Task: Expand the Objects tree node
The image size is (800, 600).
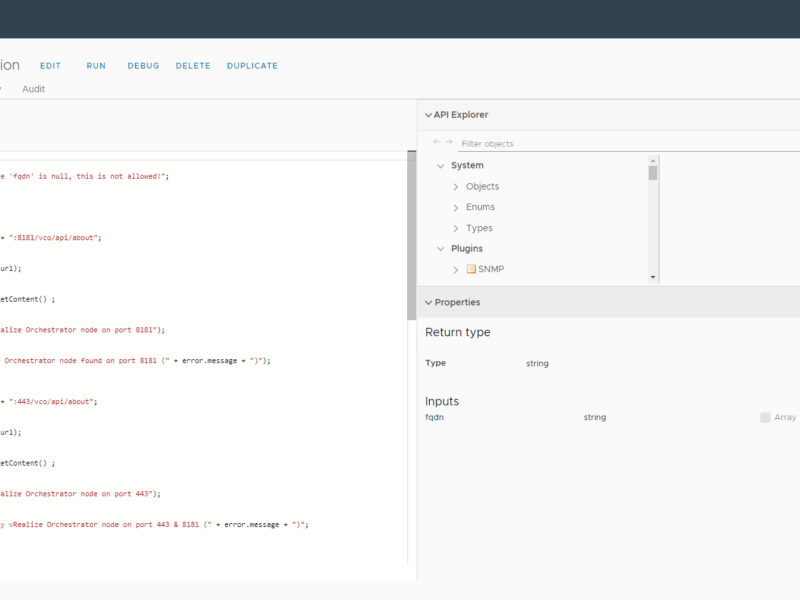Action: click(454, 186)
